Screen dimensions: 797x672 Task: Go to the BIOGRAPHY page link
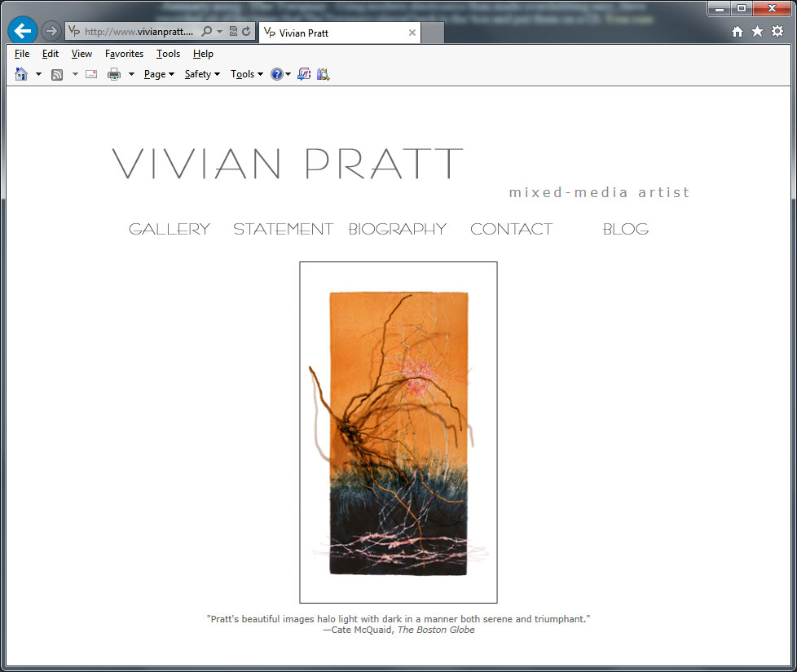pos(398,230)
